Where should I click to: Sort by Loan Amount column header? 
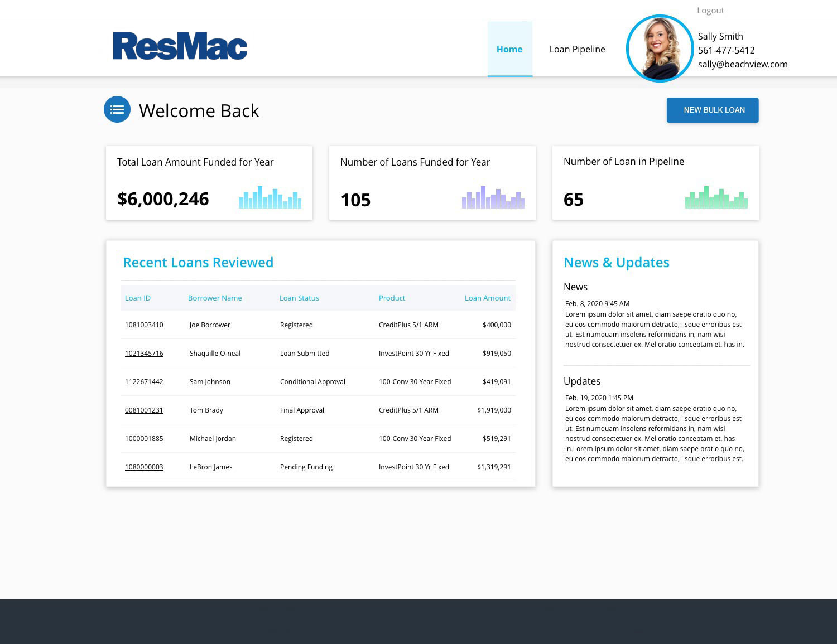pos(487,298)
